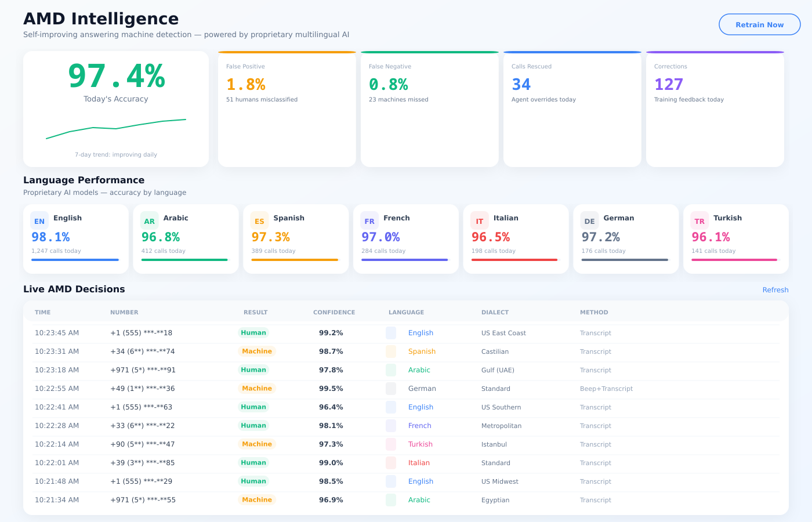Click phone number +49 (1**) ***-**36
Screen dimensions: 812x522
pos(143,389)
